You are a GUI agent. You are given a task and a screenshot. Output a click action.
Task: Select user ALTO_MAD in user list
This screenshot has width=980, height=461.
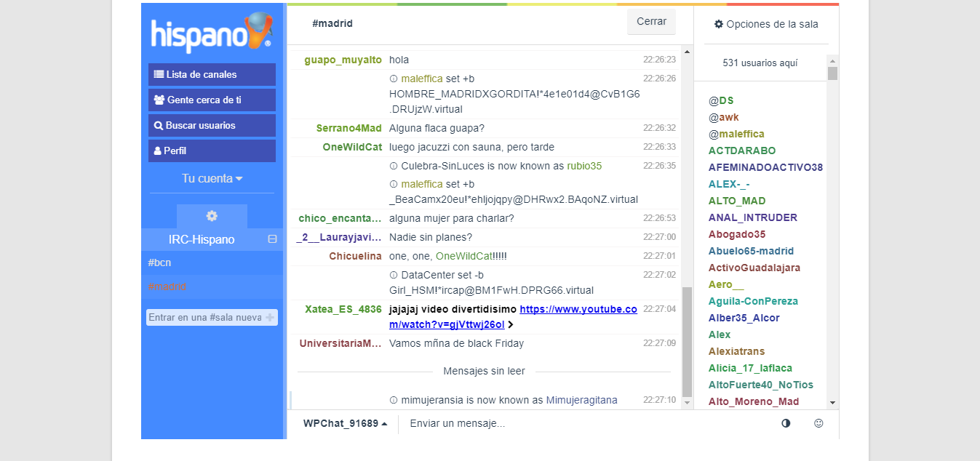[x=737, y=201]
